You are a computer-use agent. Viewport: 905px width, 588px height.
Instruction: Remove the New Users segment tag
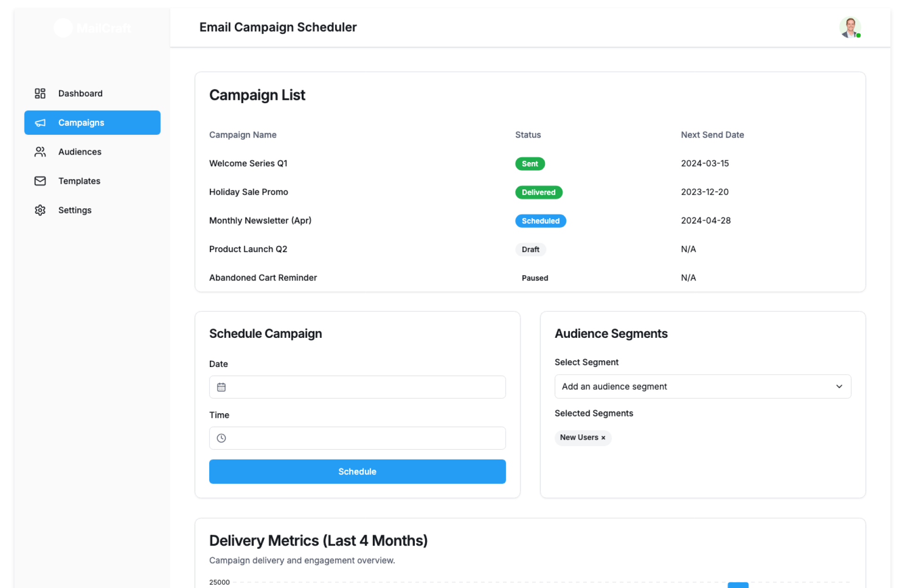coord(603,438)
